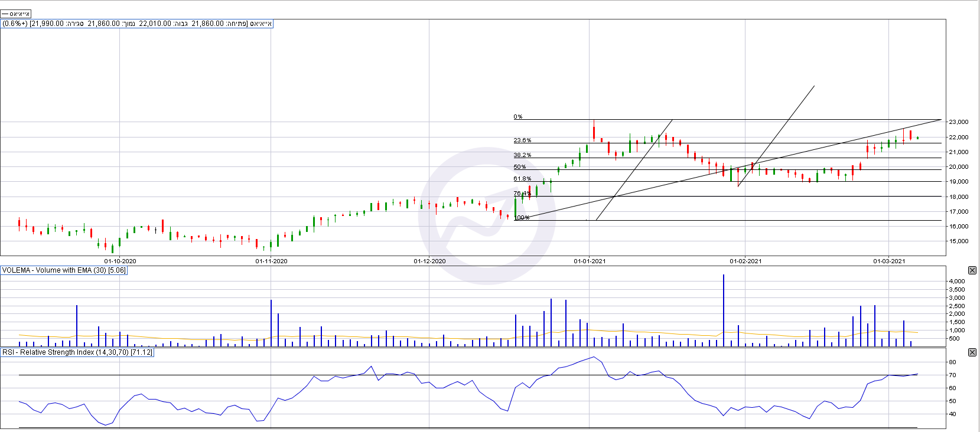Click the 01-12-2020 date label
Viewport: 980px width, 432px height.
(430, 261)
